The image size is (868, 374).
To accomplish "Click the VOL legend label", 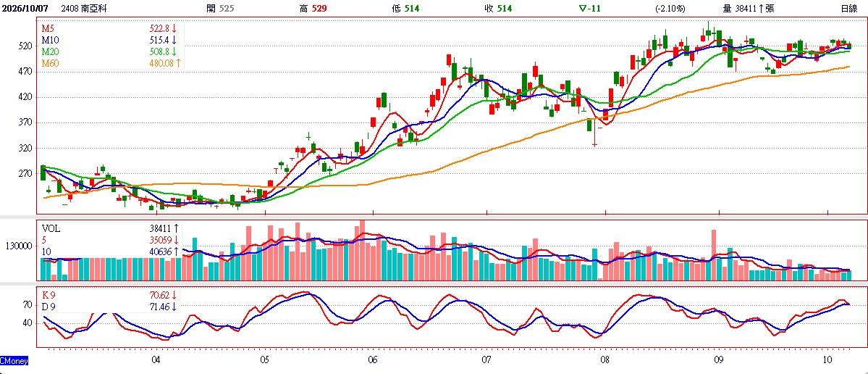I will (51, 228).
